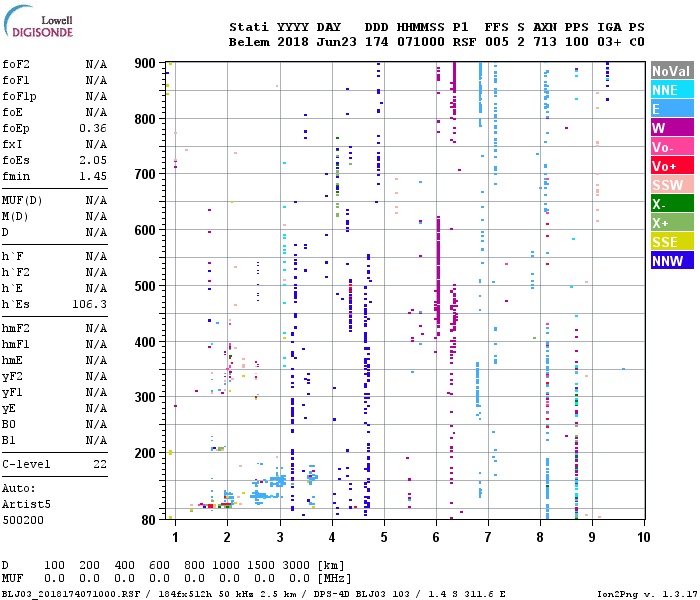This screenshot has width=700, height=600.
Task: Click the BLJ03_2018174071000.RSF file name
Action: (x=71, y=594)
